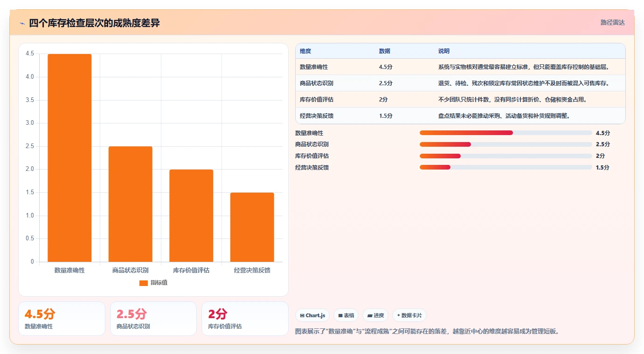Click the 经营决策反馈 bar in chart
This screenshot has width=644, height=354.
[252, 227]
